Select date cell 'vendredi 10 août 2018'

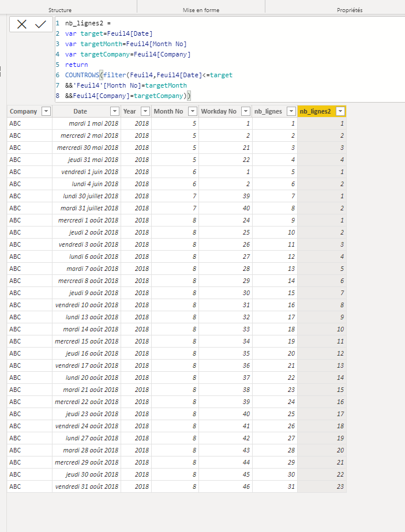87,305
